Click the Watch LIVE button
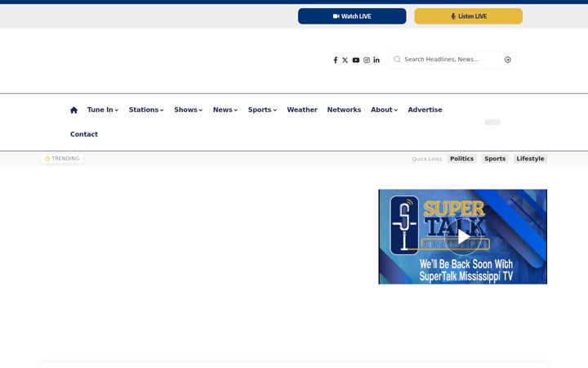This screenshot has height=368, width=588. click(352, 16)
